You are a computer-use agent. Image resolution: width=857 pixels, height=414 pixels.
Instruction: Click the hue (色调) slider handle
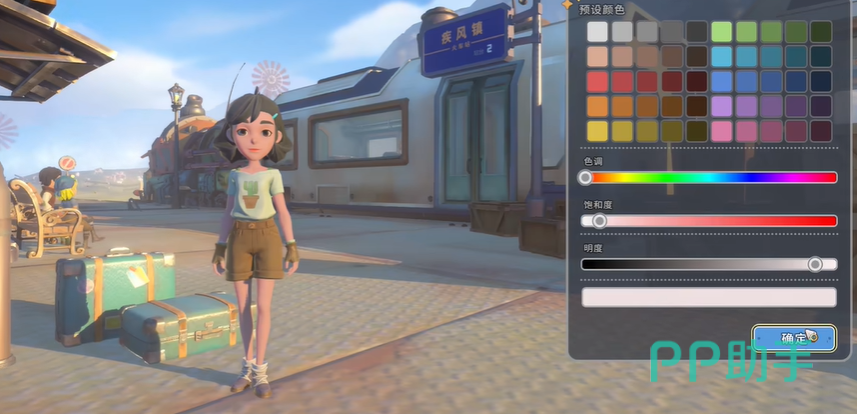click(585, 177)
